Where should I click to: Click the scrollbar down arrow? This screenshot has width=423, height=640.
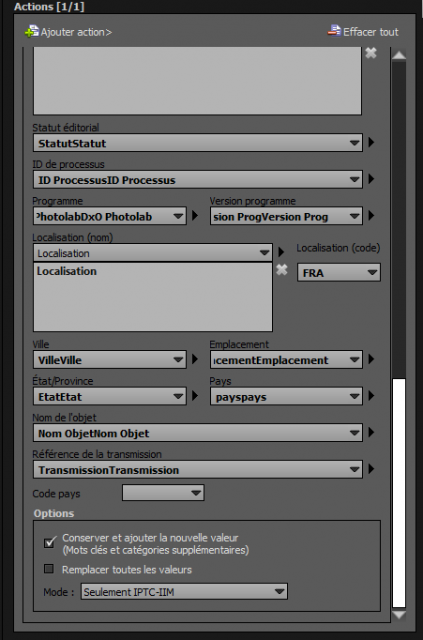point(399,614)
